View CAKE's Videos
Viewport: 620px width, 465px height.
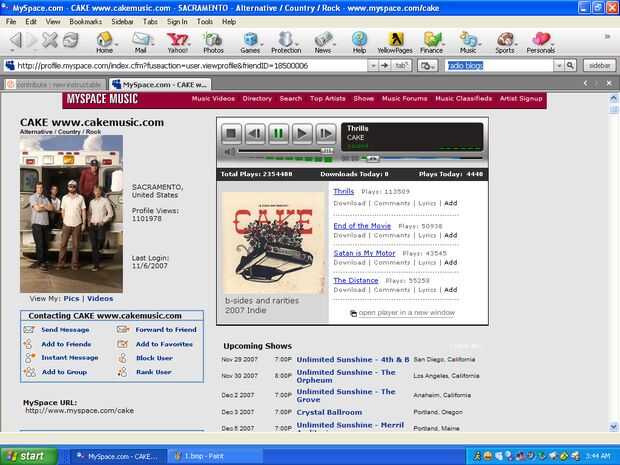pos(100,299)
